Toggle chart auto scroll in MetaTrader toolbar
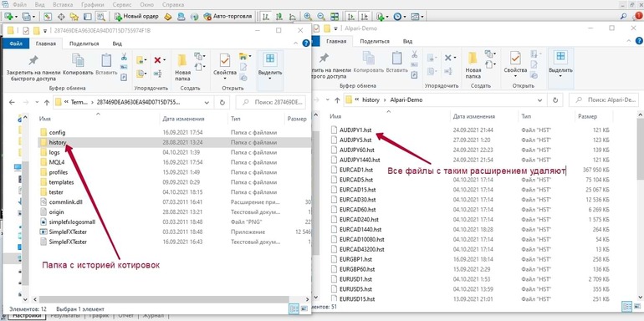 (350, 17)
